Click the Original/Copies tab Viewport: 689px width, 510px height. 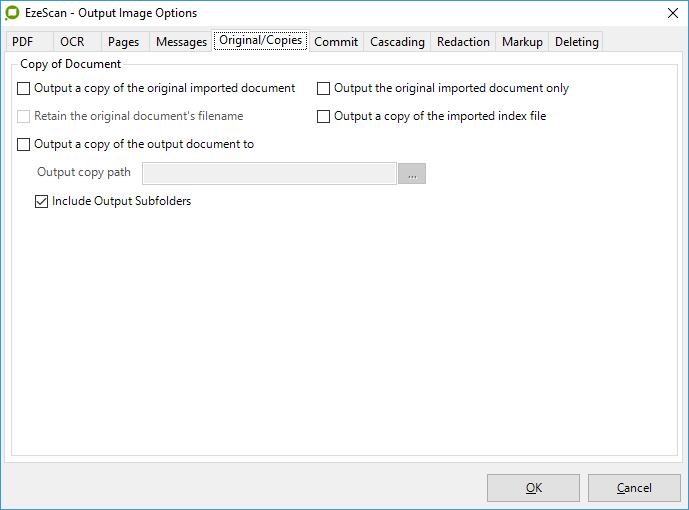click(260, 41)
